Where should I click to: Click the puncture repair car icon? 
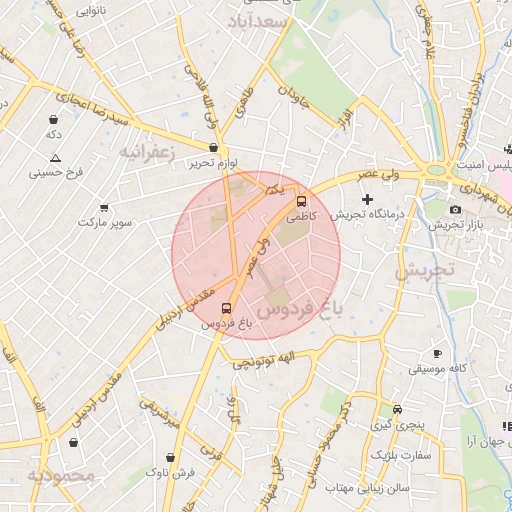pyautogui.click(x=397, y=409)
